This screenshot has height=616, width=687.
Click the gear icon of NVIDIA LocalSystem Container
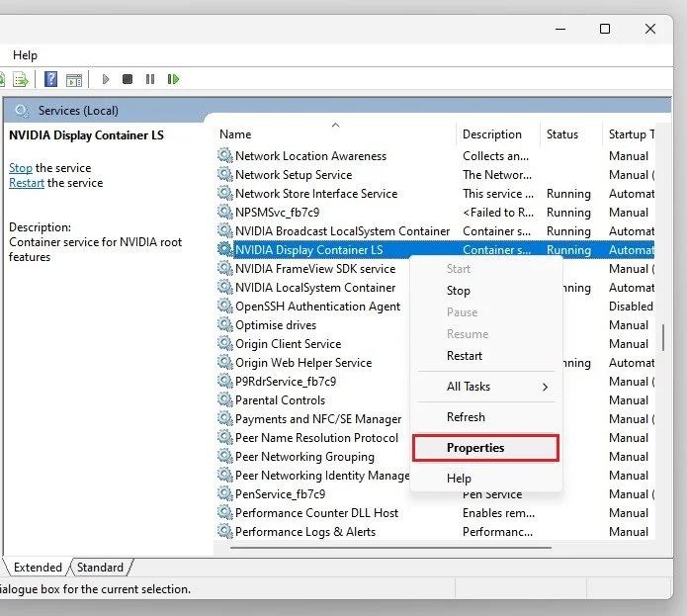pyautogui.click(x=225, y=288)
